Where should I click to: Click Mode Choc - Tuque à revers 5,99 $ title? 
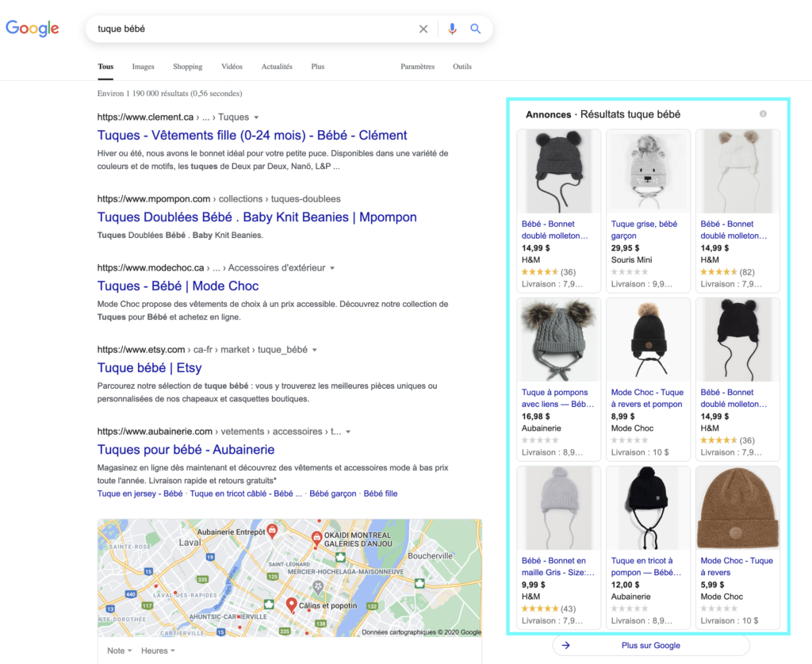737,566
